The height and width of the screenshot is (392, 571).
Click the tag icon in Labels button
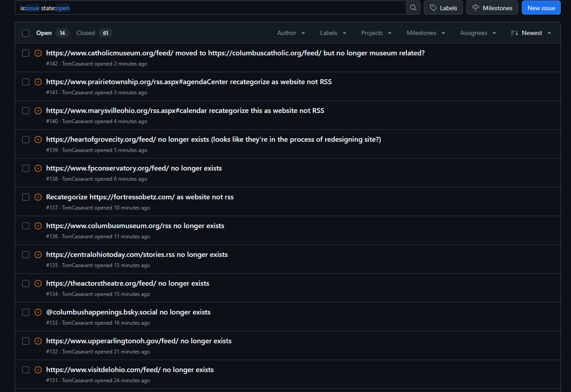pyautogui.click(x=433, y=8)
